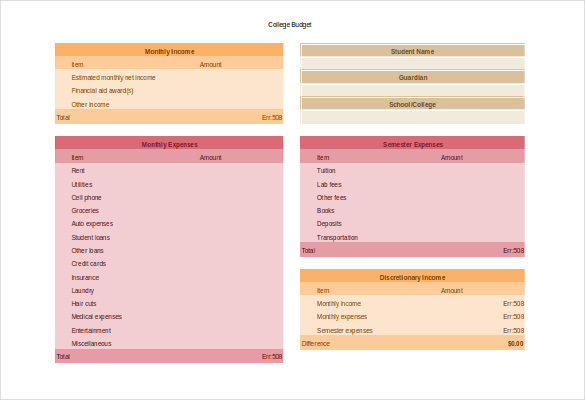Select the Credit cards row

169,263
